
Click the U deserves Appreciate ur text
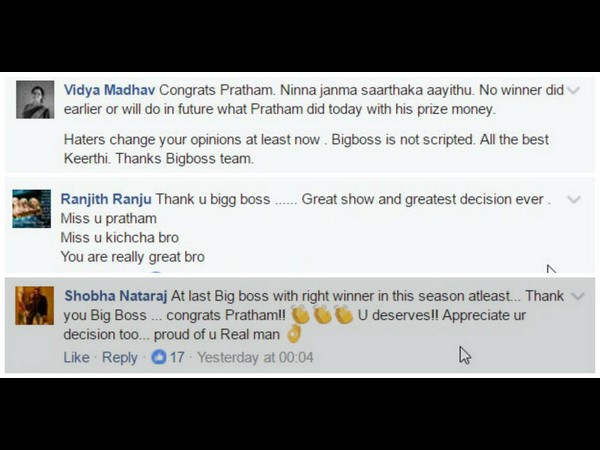coord(442,315)
